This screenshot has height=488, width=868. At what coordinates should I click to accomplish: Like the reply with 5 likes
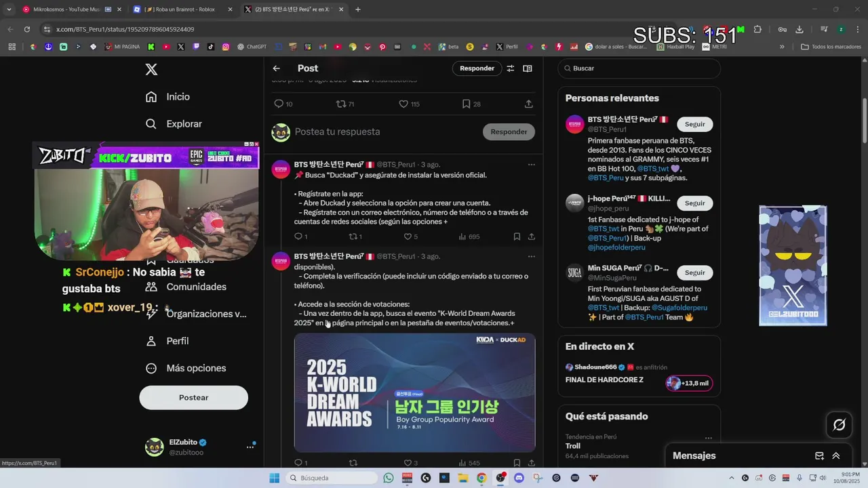[x=408, y=237]
